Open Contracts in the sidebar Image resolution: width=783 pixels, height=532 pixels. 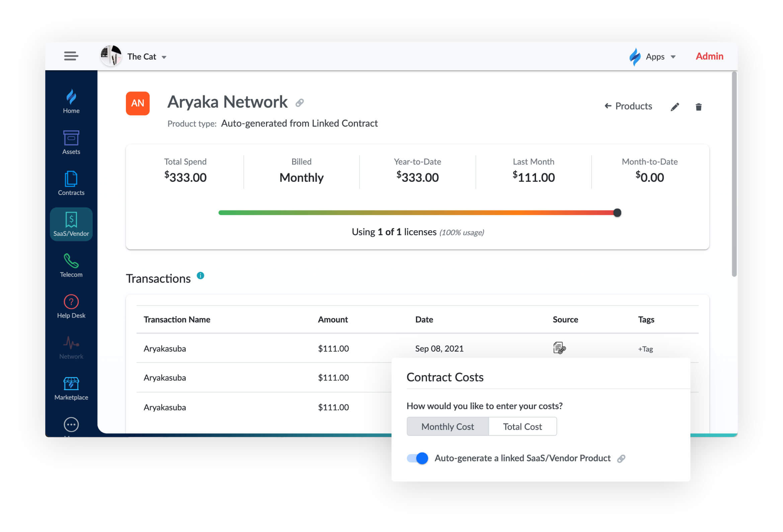click(x=71, y=183)
